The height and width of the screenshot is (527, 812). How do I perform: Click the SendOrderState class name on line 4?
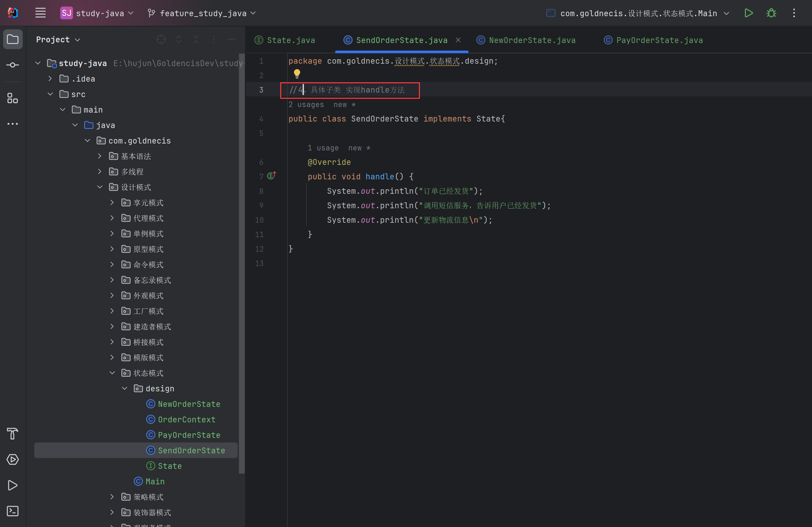click(384, 119)
